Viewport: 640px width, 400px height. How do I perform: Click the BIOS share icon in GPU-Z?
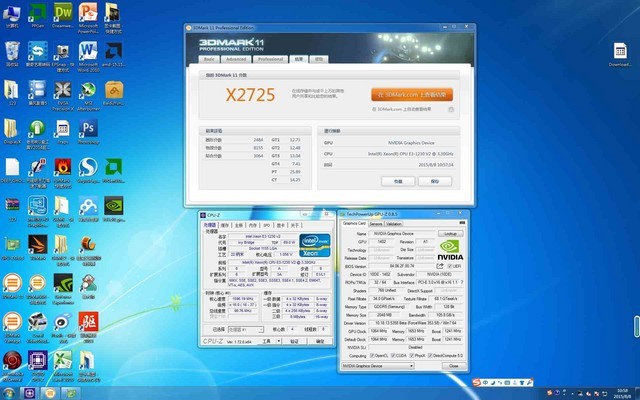point(440,266)
